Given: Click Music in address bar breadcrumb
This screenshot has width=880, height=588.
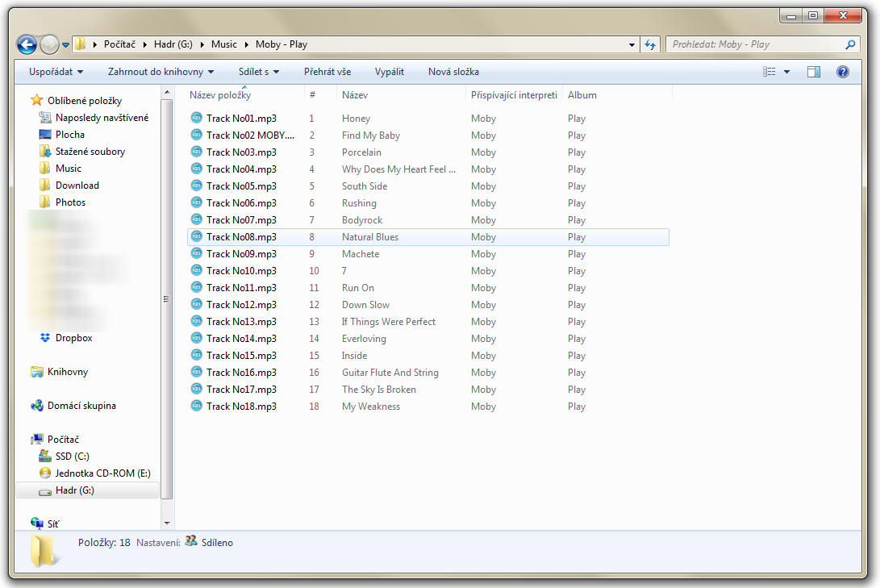Looking at the screenshot, I should (224, 44).
